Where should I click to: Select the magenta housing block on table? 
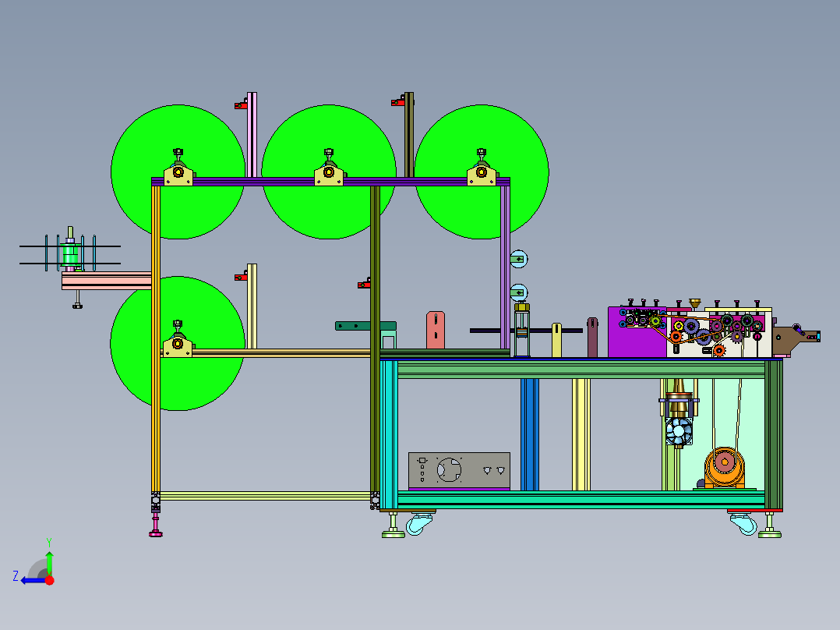pyautogui.click(x=637, y=332)
